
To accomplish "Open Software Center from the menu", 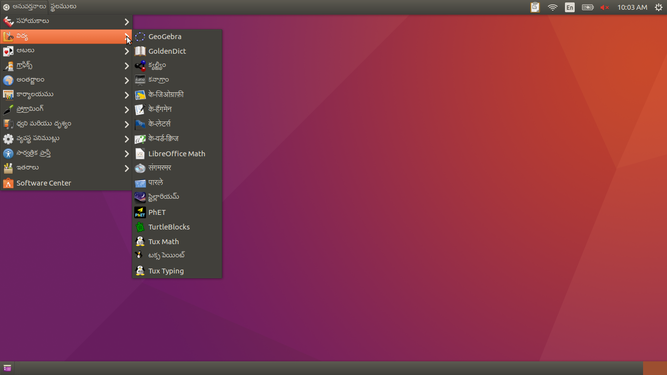I will click(x=66, y=183).
